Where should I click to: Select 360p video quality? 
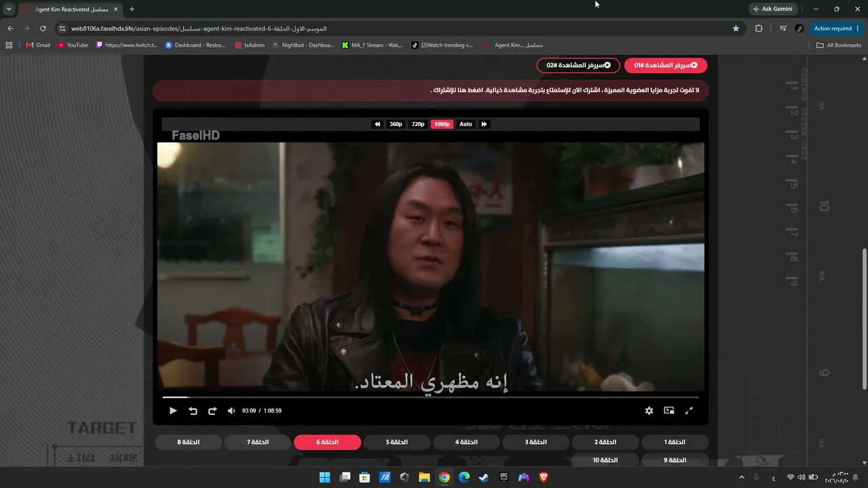(x=396, y=124)
